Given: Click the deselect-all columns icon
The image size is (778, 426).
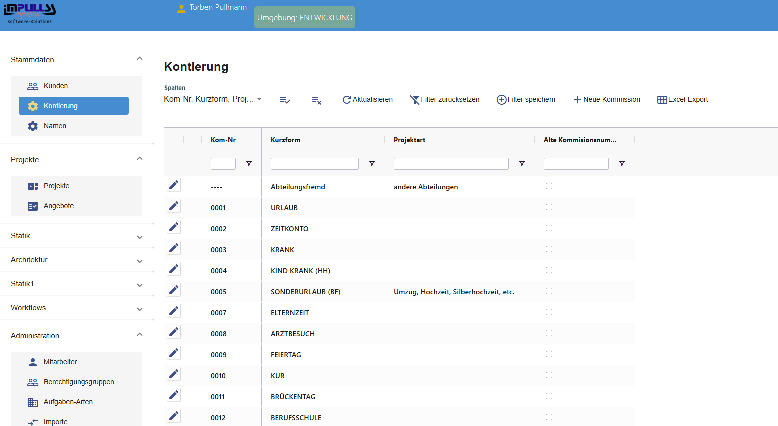Looking at the screenshot, I should 316,100.
